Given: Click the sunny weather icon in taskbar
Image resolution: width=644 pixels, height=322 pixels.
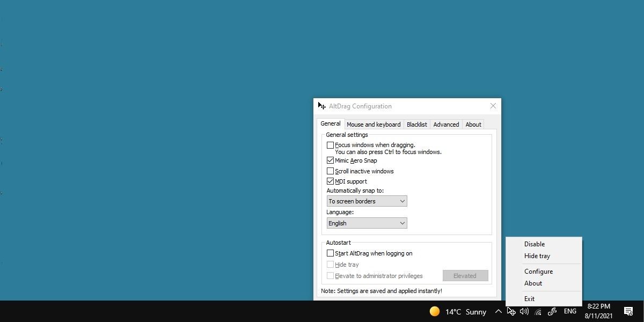Looking at the screenshot, I should 435,311.
